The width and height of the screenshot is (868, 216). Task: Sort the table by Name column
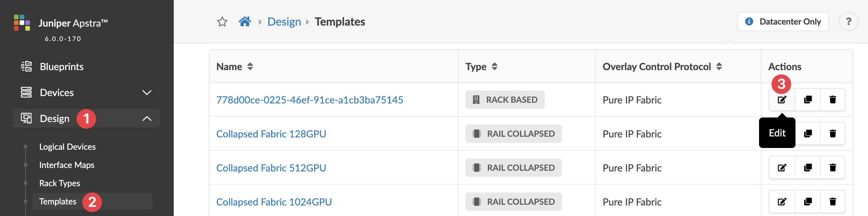250,67
